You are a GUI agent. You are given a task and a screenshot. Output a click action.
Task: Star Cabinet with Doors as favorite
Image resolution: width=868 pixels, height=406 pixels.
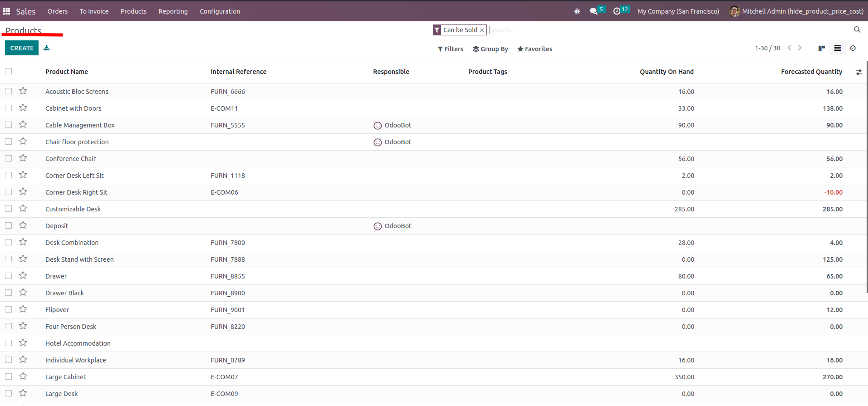pos(23,108)
